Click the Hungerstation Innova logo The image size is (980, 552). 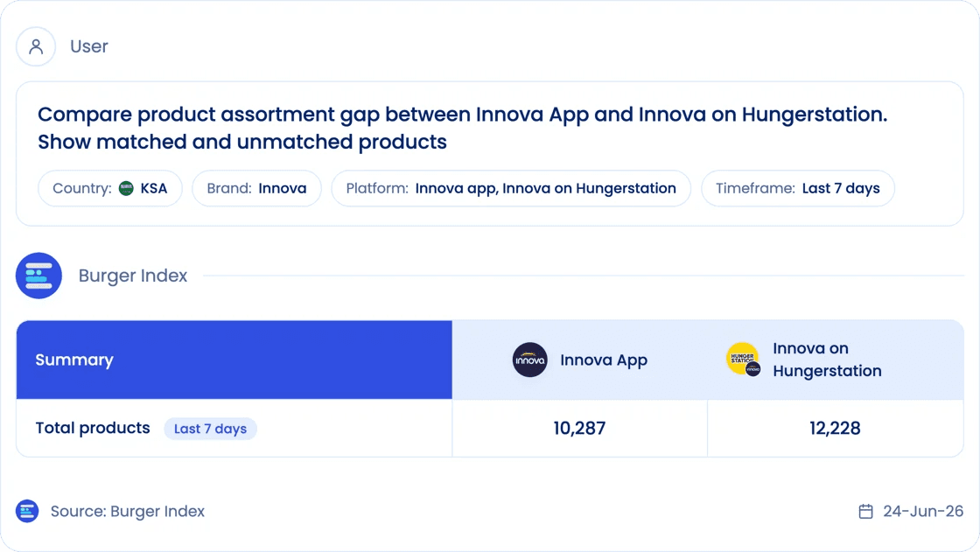point(743,360)
